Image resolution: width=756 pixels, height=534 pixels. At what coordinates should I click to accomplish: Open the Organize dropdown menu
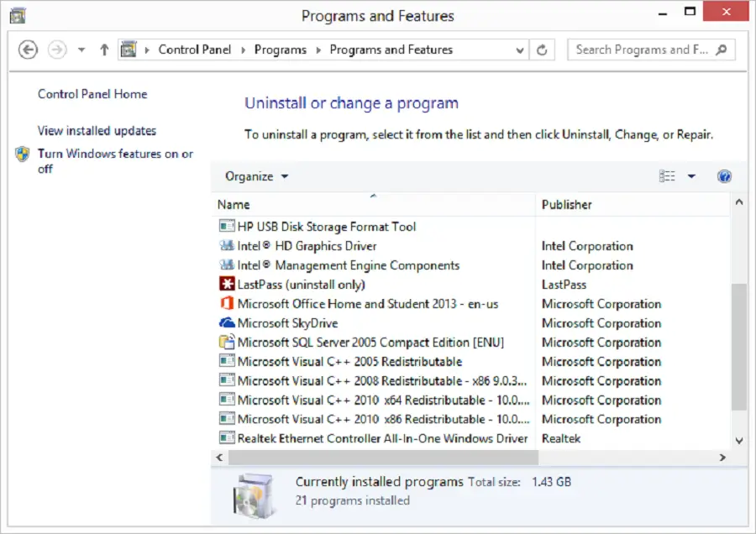[x=256, y=176]
